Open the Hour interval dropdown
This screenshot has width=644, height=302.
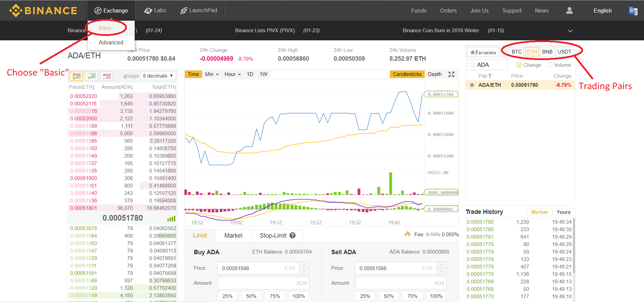[x=232, y=74]
